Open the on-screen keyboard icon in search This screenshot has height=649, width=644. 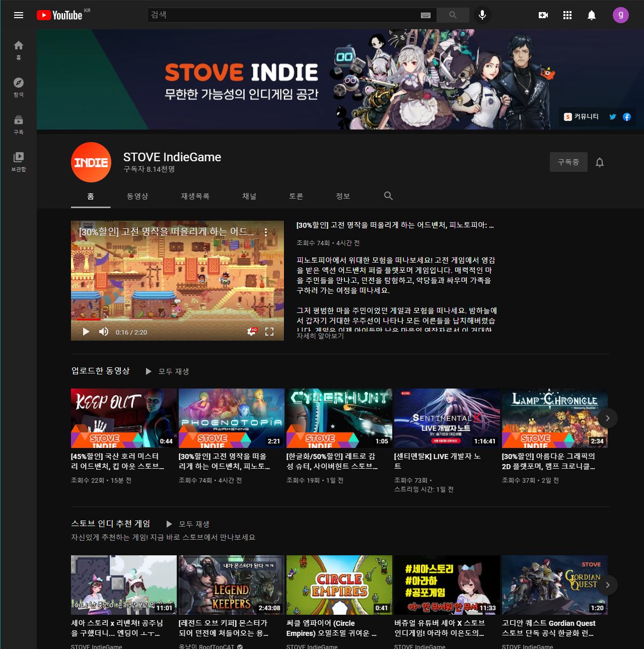point(425,15)
